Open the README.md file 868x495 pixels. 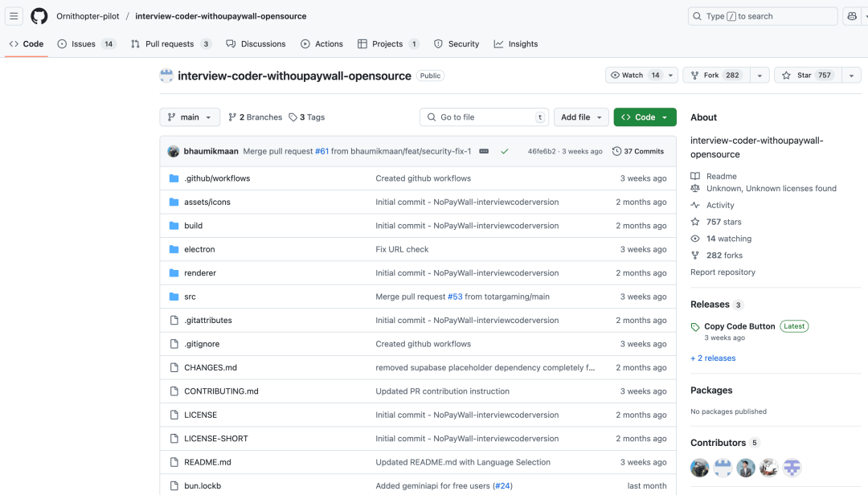pyautogui.click(x=207, y=462)
